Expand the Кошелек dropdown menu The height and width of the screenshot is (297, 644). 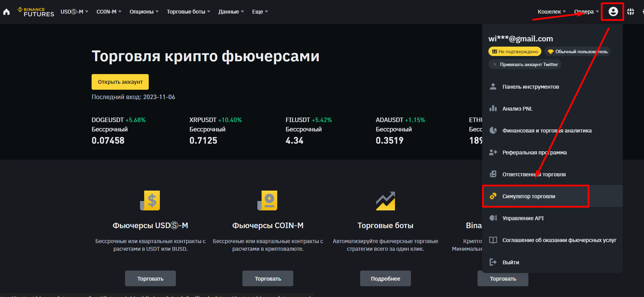pyautogui.click(x=552, y=11)
